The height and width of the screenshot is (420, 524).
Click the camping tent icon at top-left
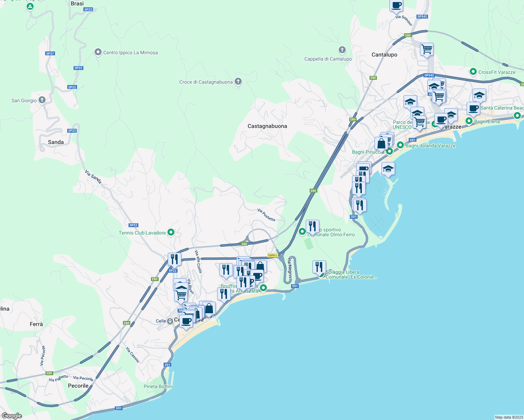point(30,6)
